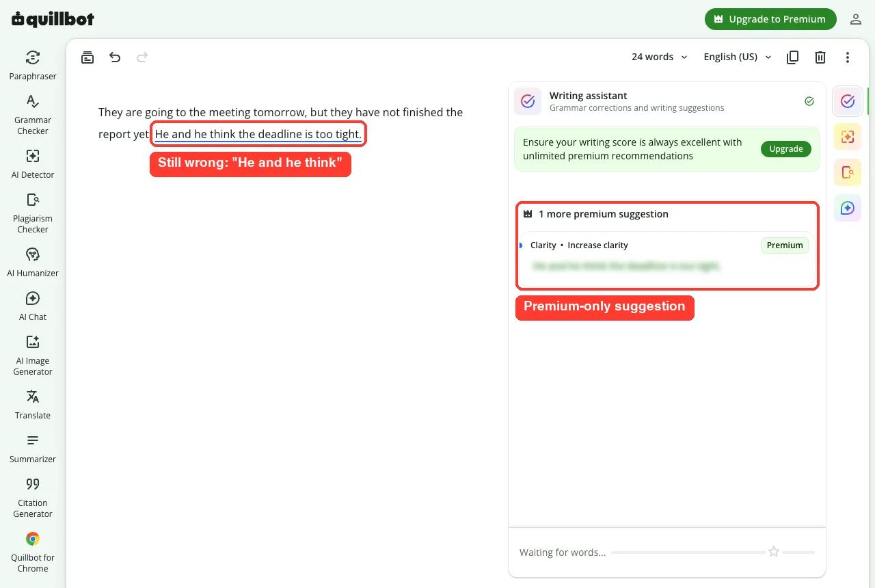Image resolution: width=875 pixels, height=588 pixels.
Task: Click the green Upgrade button in banner
Action: [x=786, y=149]
